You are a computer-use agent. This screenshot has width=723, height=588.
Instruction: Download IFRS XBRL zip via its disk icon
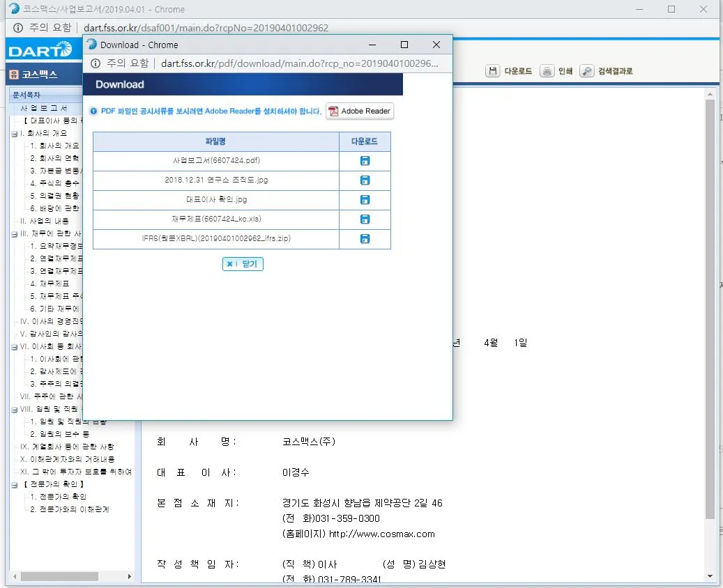(x=365, y=239)
